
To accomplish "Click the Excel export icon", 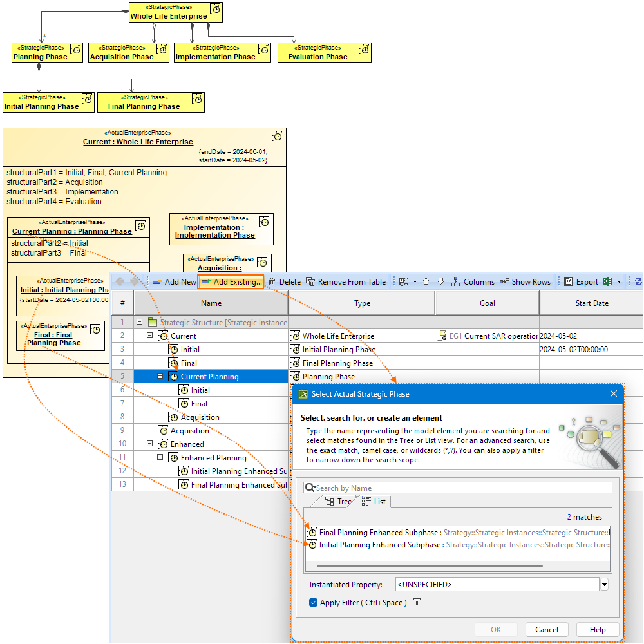I will pyautogui.click(x=607, y=282).
